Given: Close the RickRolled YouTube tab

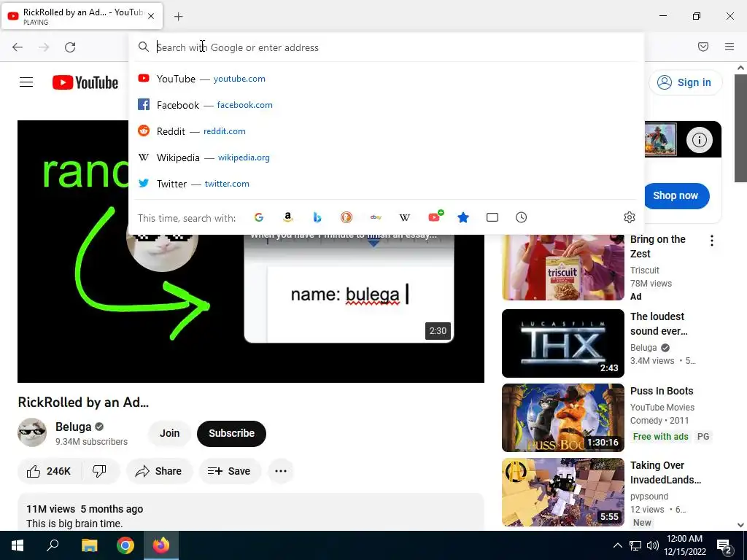Looking at the screenshot, I should 151,16.
